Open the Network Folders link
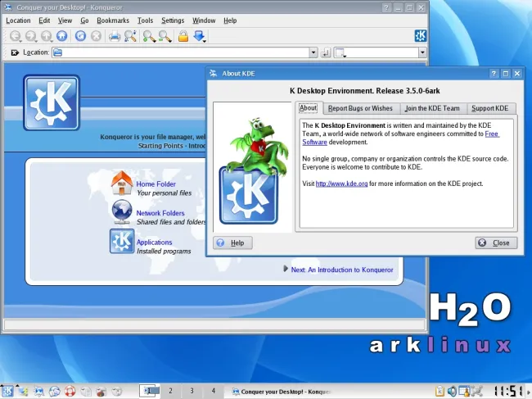The height and width of the screenshot is (399, 532). tap(160, 213)
